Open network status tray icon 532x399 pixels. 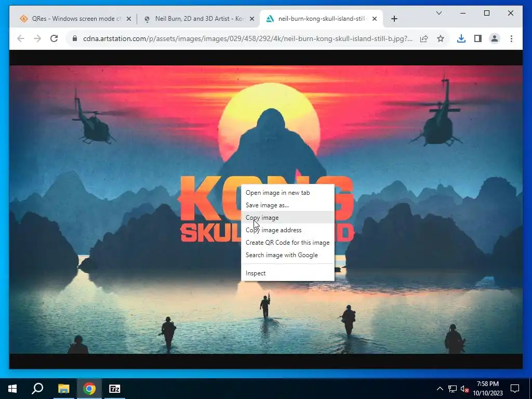[x=453, y=389]
